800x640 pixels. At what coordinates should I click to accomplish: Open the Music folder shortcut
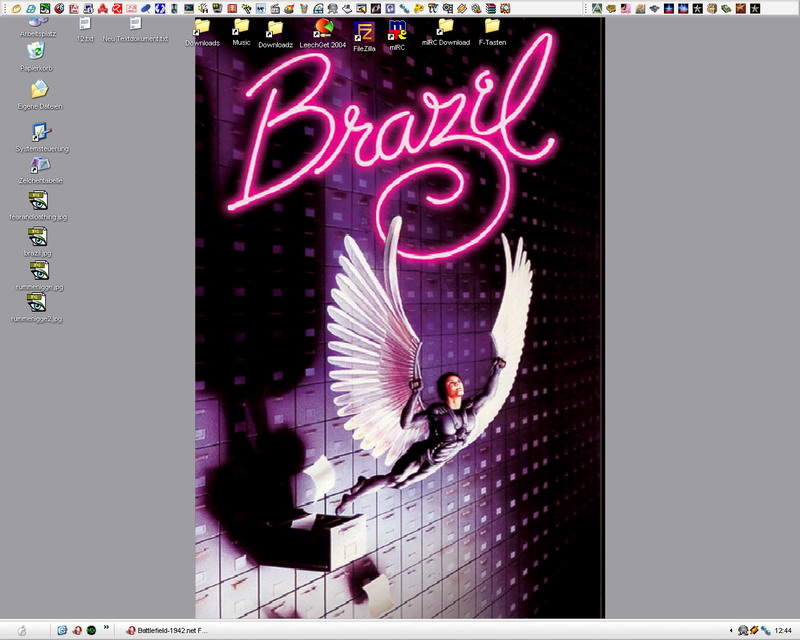(241, 32)
